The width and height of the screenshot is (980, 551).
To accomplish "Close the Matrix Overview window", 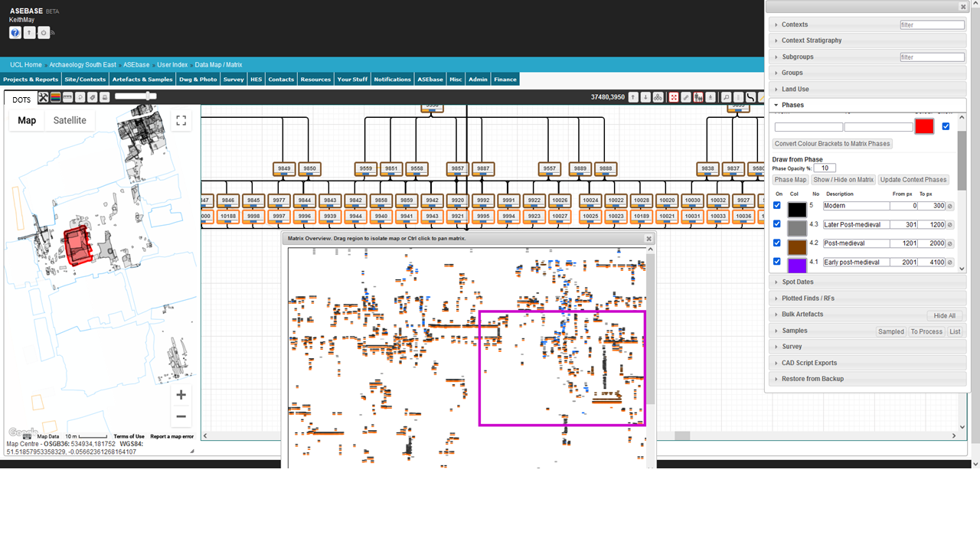I will pos(648,239).
